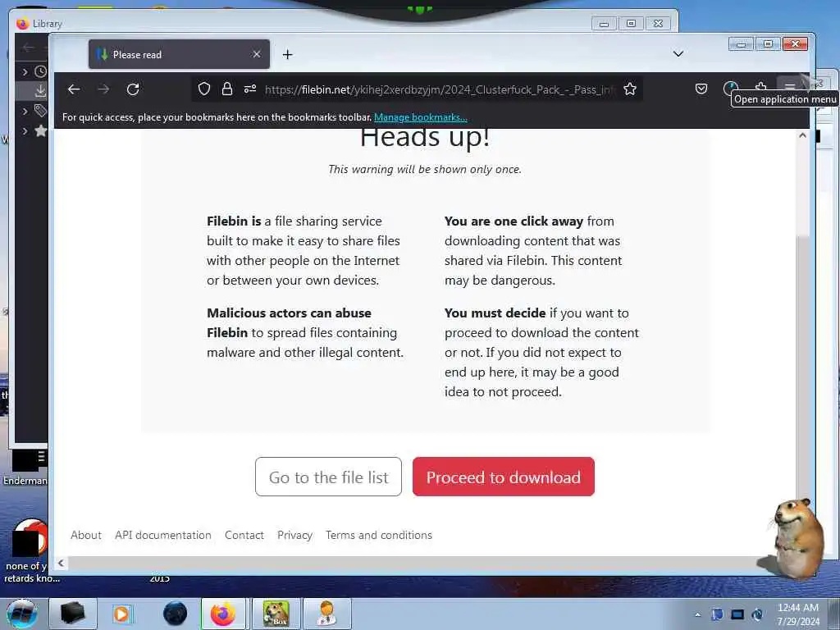Click back arrow in Library window toolbar
The width and height of the screenshot is (840, 630).
tap(28, 47)
